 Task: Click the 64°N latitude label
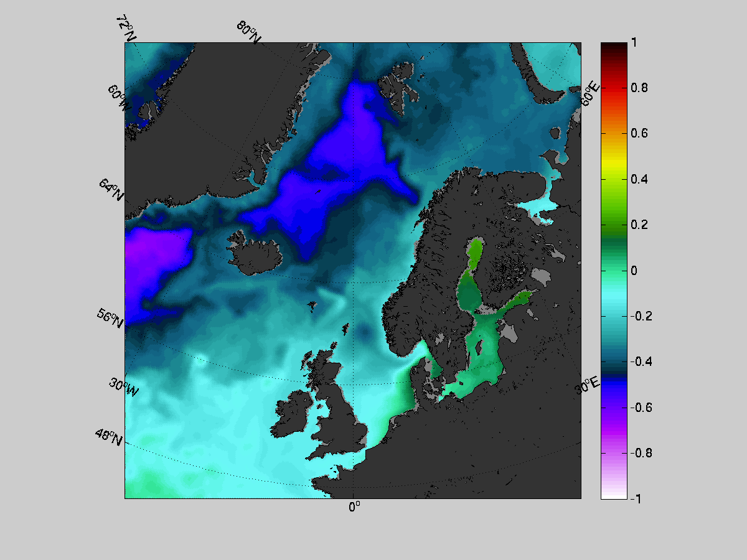pyautogui.click(x=111, y=190)
